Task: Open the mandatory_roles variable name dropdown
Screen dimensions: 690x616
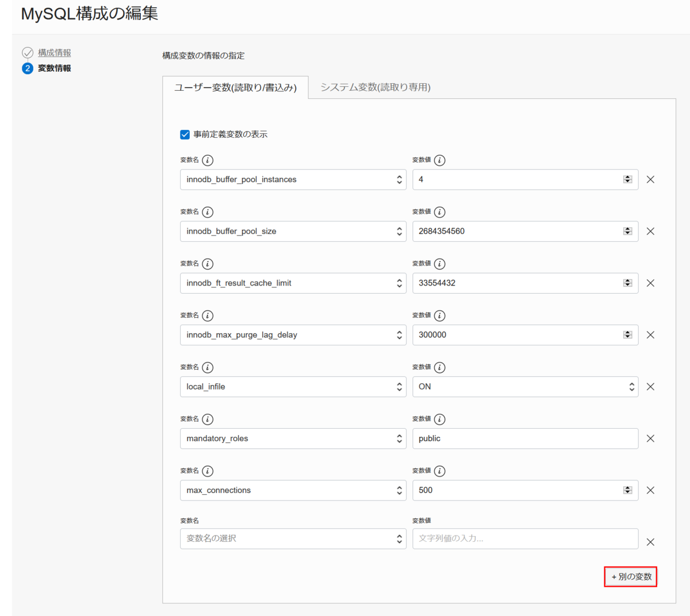Action: coord(293,438)
